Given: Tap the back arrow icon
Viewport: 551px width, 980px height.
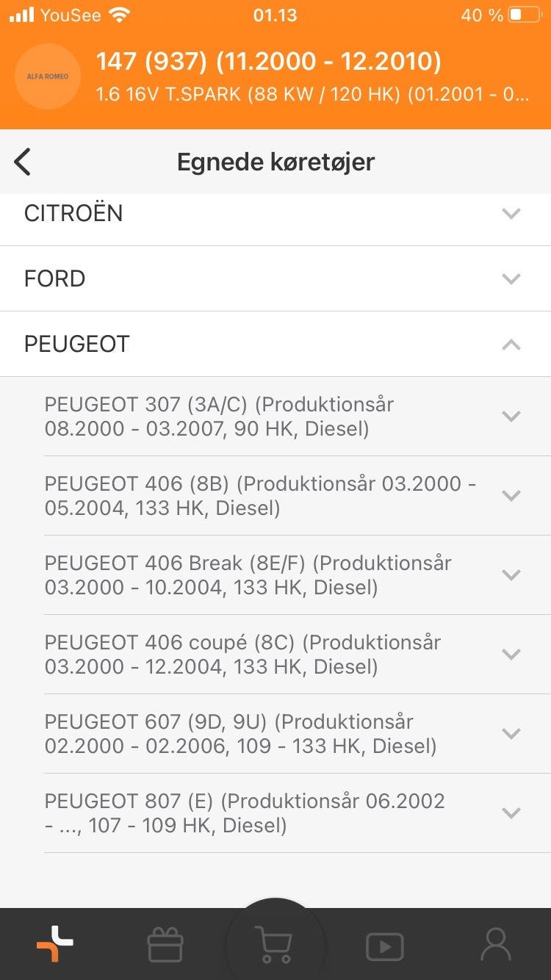Looking at the screenshot, I should point(23,162).
